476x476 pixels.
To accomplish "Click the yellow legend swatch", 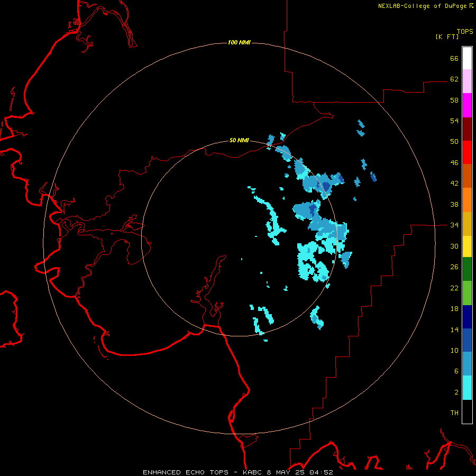I will pyautogui.click(x=467, y=246).
